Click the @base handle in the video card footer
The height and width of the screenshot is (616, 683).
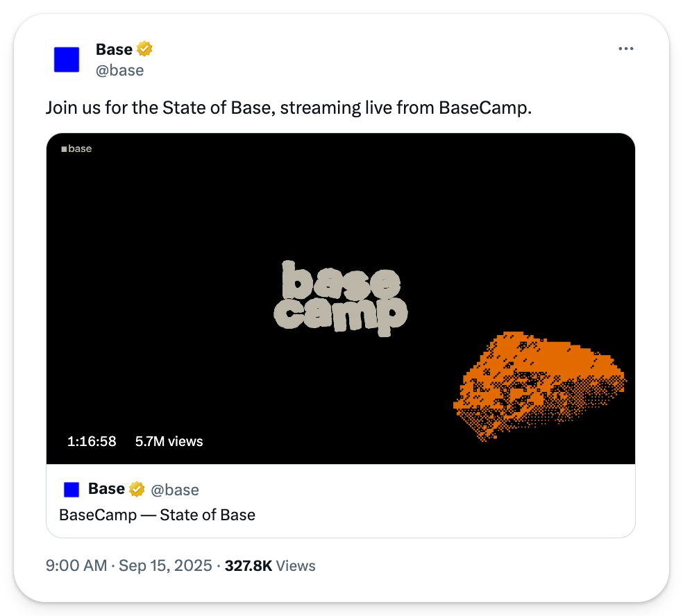coord(175,490)
